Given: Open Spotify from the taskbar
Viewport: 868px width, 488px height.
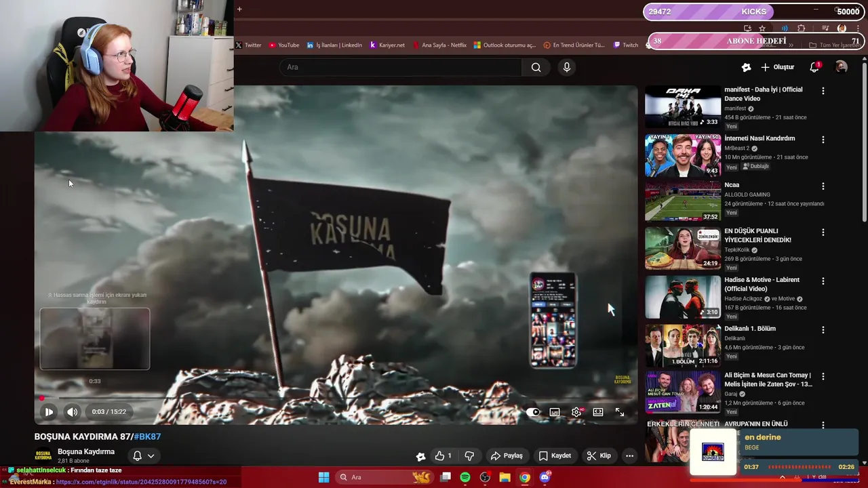Looking at the screenshot, I should pos(465,477).
